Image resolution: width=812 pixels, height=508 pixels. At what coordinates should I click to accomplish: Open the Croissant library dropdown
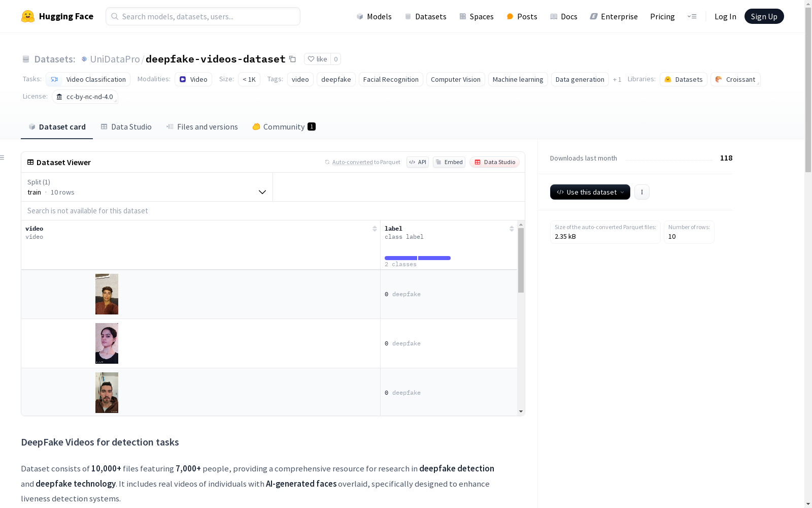point(735,79)
